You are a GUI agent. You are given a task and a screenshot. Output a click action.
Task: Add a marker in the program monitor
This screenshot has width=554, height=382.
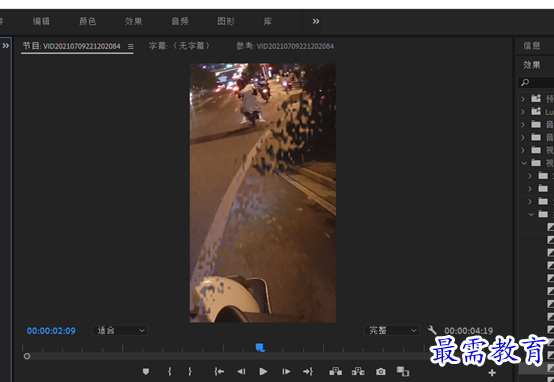146,371
